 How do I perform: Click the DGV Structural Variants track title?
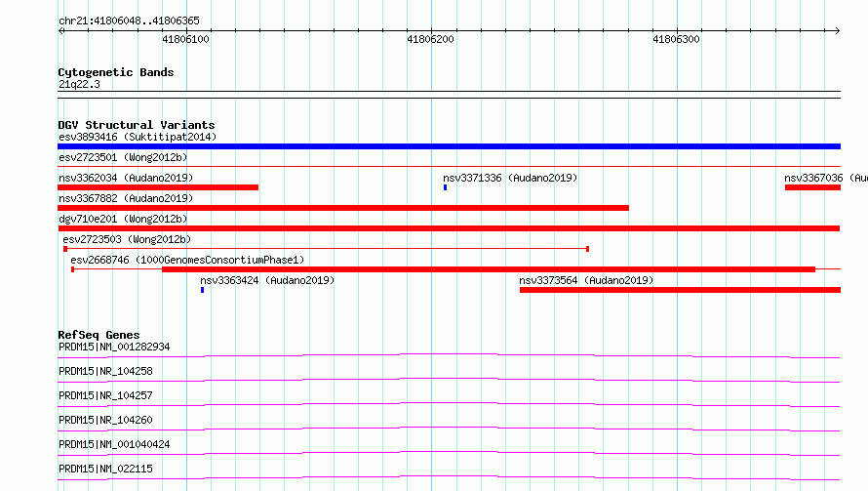137,125
